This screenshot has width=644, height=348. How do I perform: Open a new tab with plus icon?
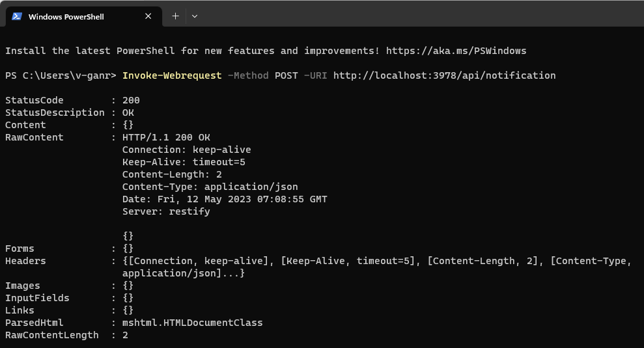coord(175,16)
